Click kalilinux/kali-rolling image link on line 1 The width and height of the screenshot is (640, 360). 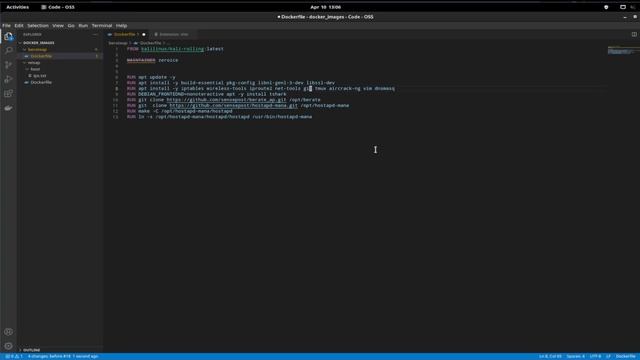(x=173, y=49)
